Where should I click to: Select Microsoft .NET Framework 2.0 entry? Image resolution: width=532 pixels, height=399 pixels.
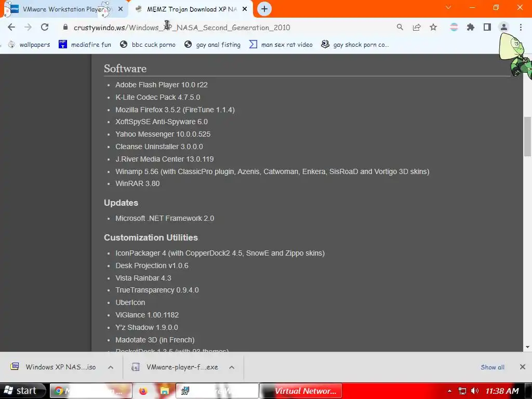(x=165, y=218)
